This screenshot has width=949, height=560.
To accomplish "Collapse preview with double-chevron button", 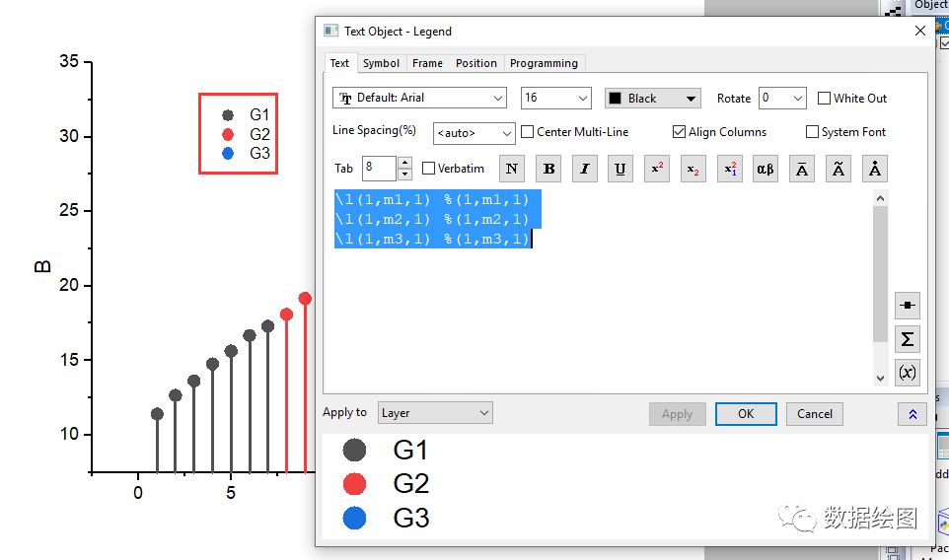I will [912, 414].
